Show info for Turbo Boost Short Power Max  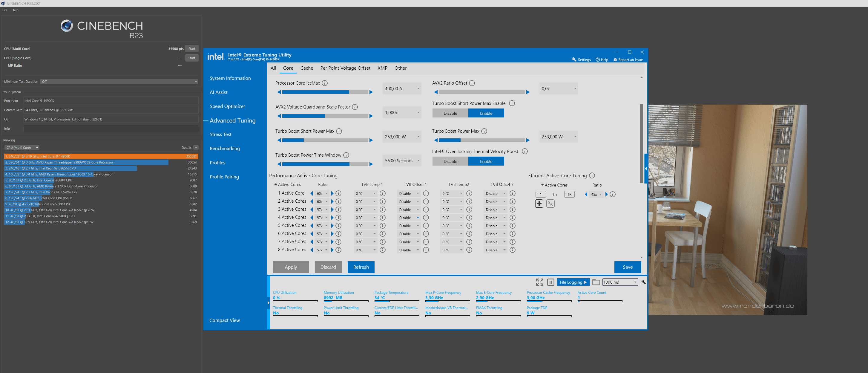(339, 131)
